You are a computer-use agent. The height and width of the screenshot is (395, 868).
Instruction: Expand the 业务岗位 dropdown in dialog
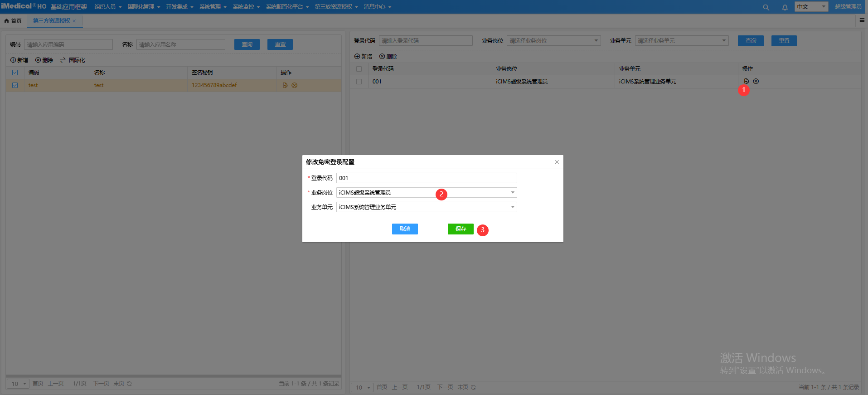tap(513, 193)
